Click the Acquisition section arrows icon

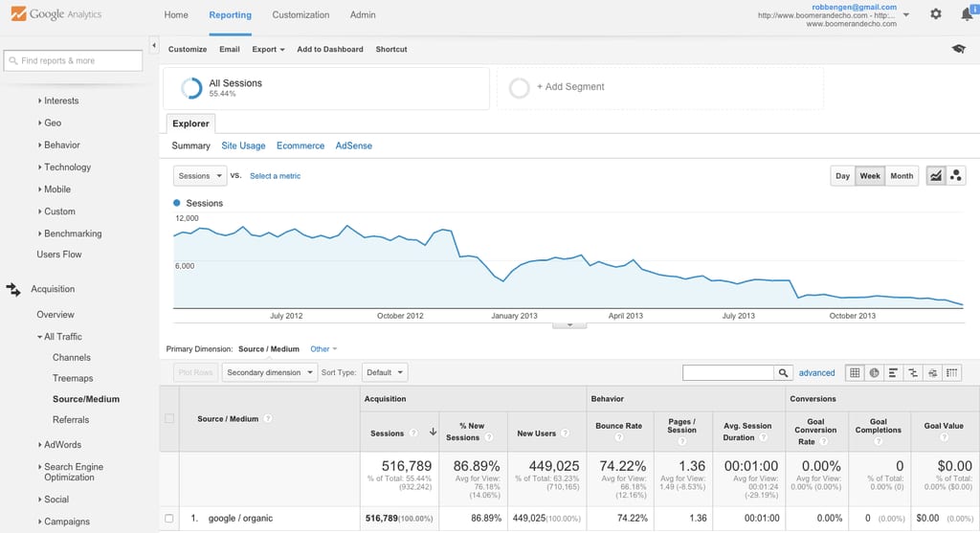click(x=13, y=289)
